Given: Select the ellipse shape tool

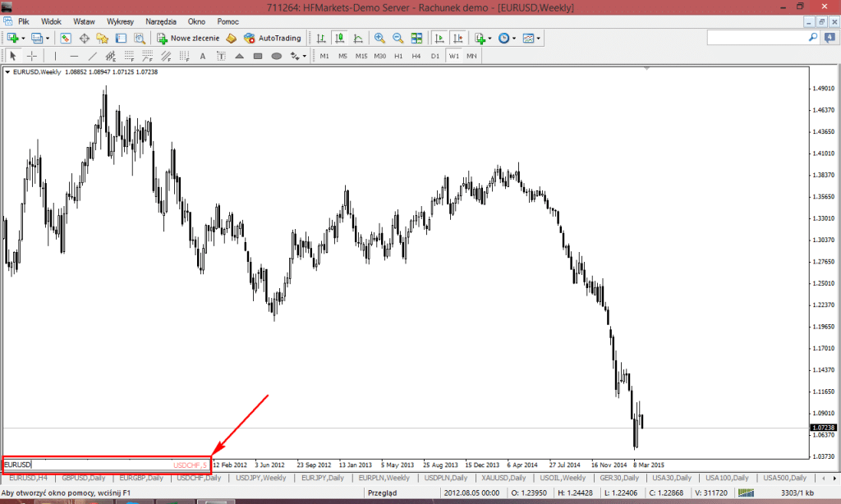Looking at the screenshot, I should [x=277, y=56].
